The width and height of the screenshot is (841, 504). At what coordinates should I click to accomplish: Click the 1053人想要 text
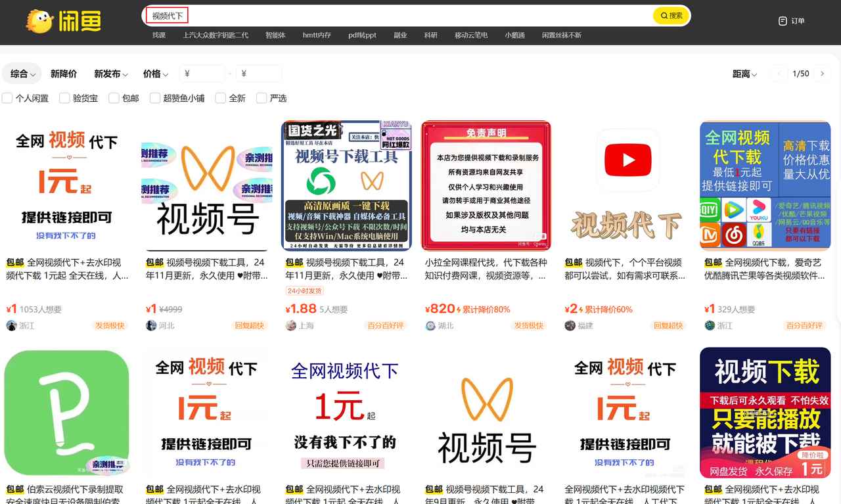point(41,309)
